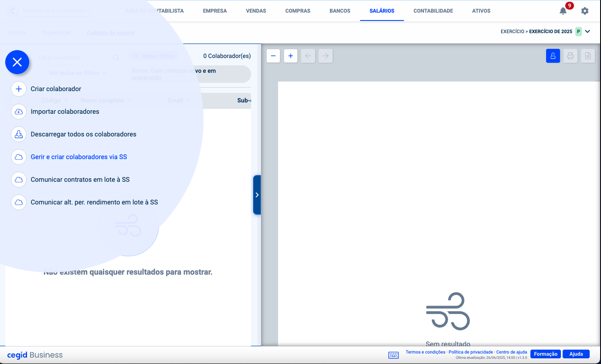601x364 pixels.
Task: Open the Ativos tab
Action: (481, 11)
